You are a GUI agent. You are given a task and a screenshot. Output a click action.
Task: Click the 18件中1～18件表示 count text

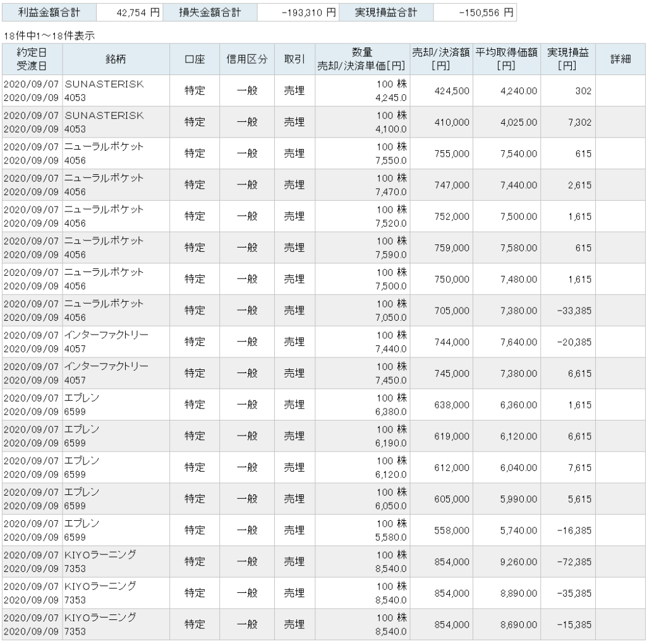[49, 36]
